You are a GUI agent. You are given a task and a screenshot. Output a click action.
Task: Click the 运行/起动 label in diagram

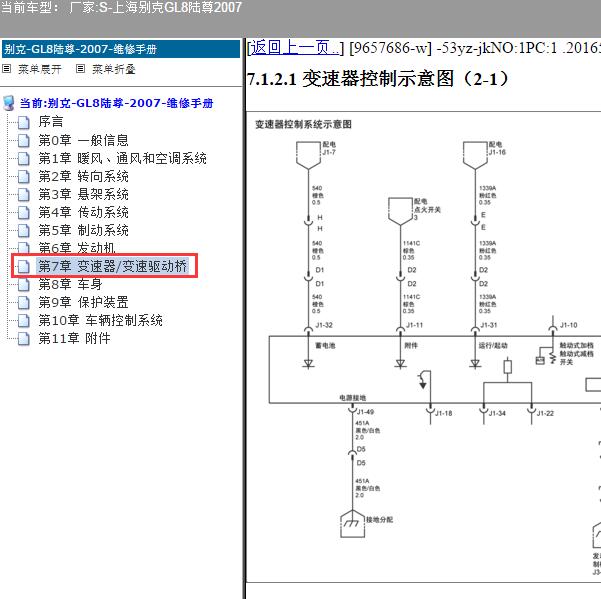[493, 345]
